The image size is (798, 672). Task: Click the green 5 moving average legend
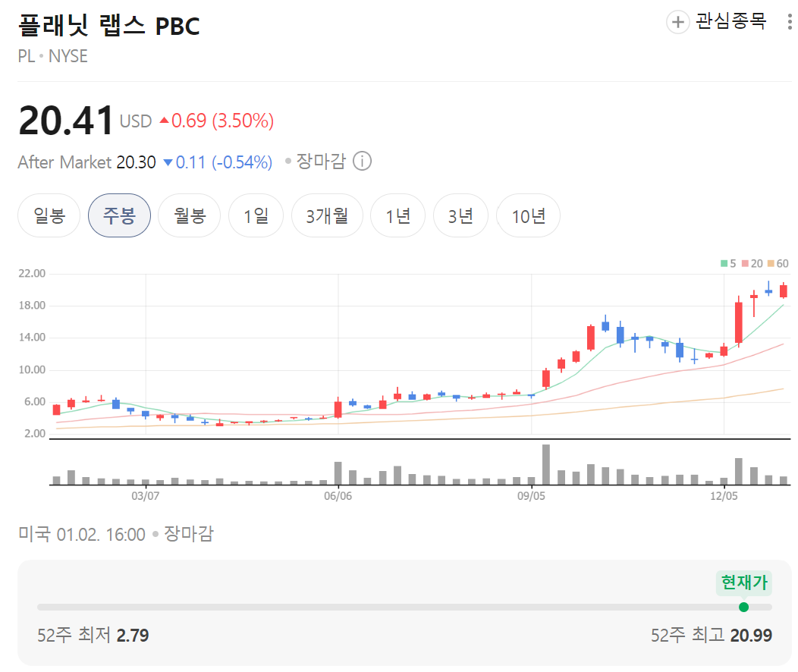point(728,263)
